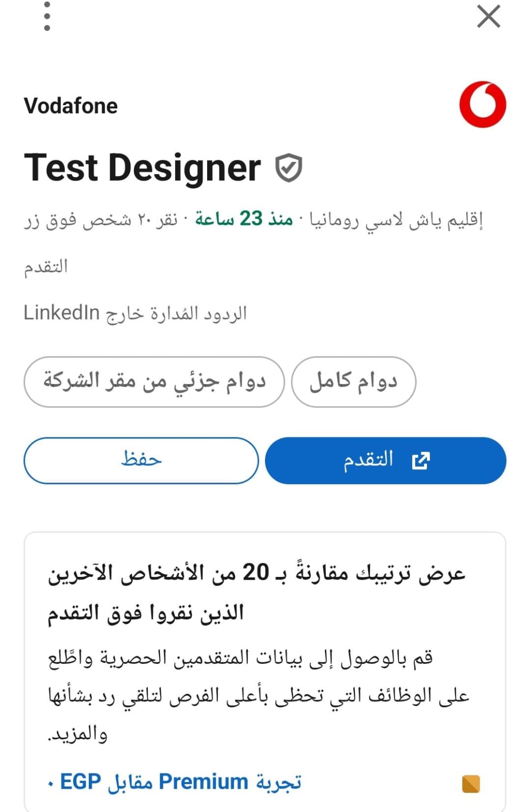530x812 pixels.
Task: Click the blue 'التقدم' apply button
Action: point(386,460)
